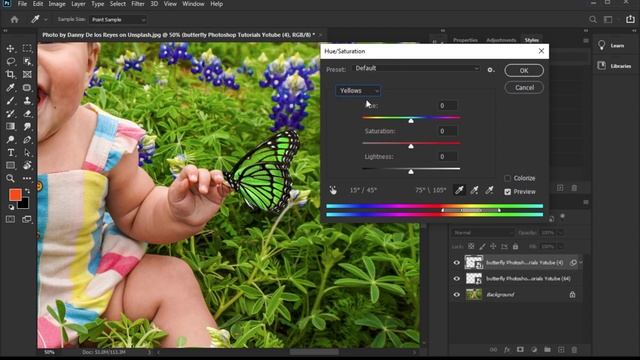640x360 pixels.
Task: Swap foreground and background colors
Action: (x=27, y=191)
